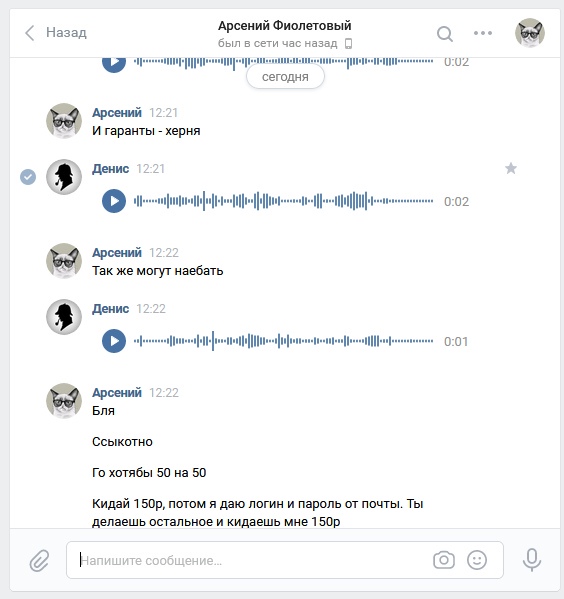Open Арсений Фиолетовый profile from header title
The image size is (564, 599).
(285, 26)
